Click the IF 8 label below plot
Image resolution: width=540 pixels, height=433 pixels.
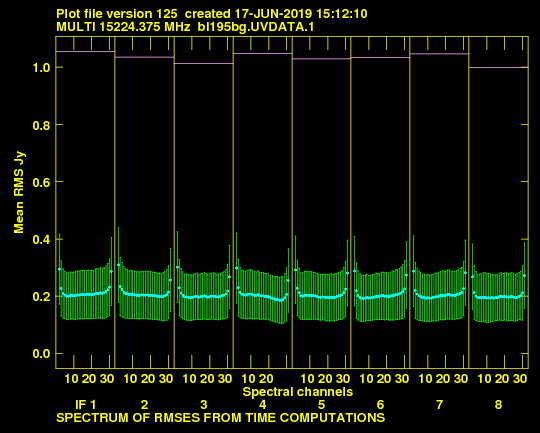(498, 404)
